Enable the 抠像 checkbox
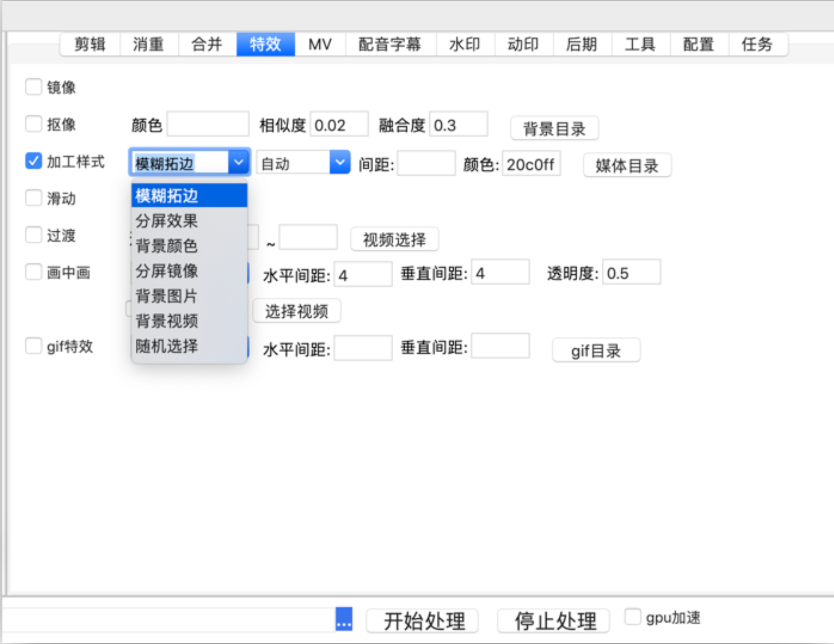This screenshot has height=644, width=834. click(33, 124)
